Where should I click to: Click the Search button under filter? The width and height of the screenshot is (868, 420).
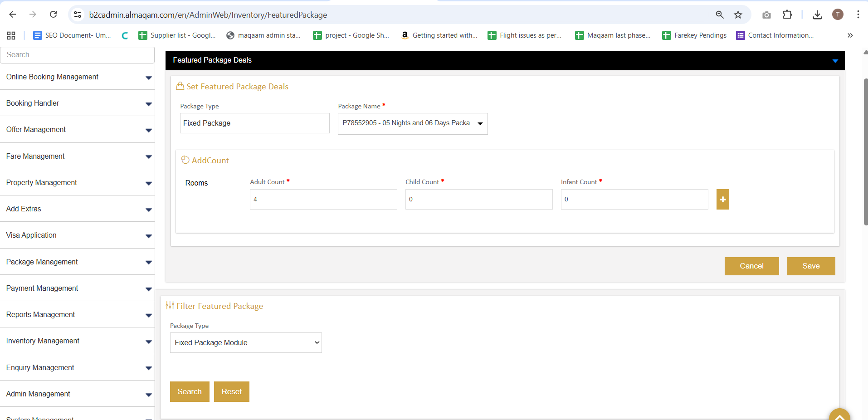(x=190, y=392)
